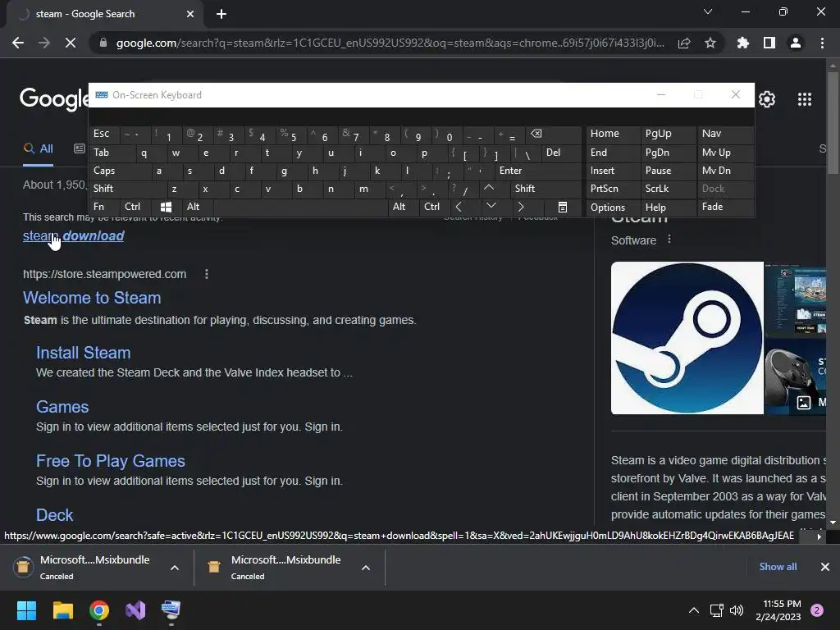Close the steam - Google Search tab
The width and height of the screenshot is (840, 630).
pos(190,15)
